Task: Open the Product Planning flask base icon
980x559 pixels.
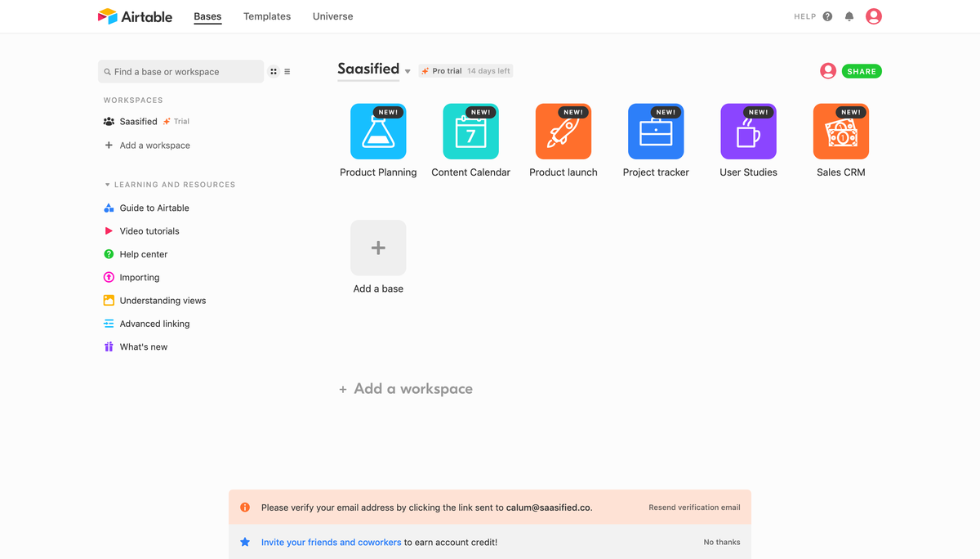Action: coord(378,132)
